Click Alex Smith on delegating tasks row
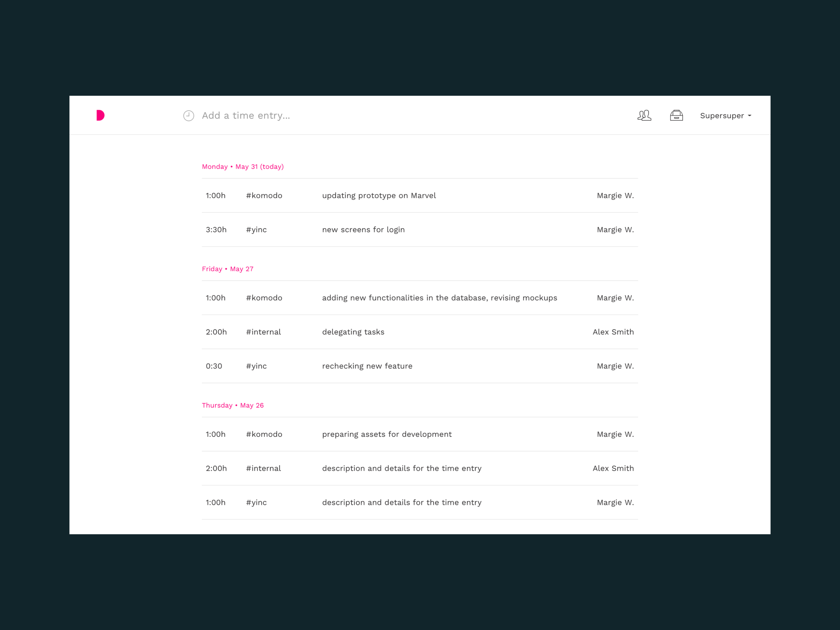The height and width of the screenshot is (630, 840). pyautogui.click(x=613, y=332)
